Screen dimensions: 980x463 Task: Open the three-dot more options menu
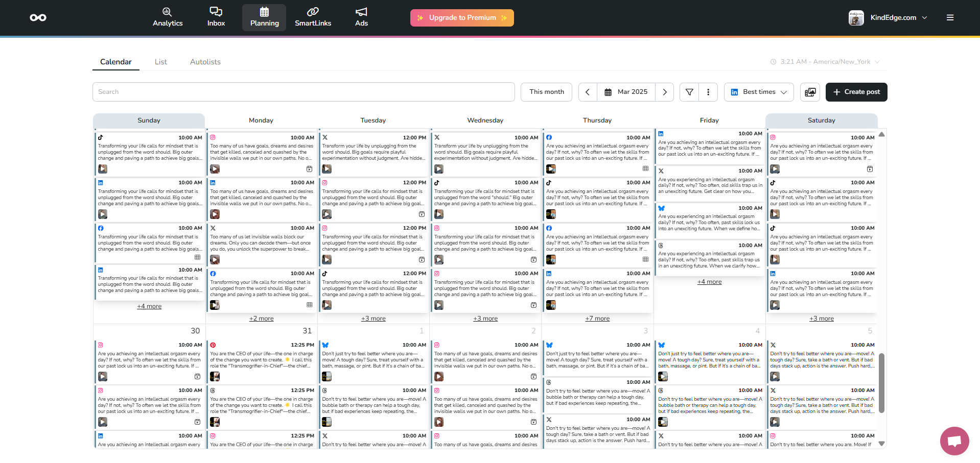point(708,92)
